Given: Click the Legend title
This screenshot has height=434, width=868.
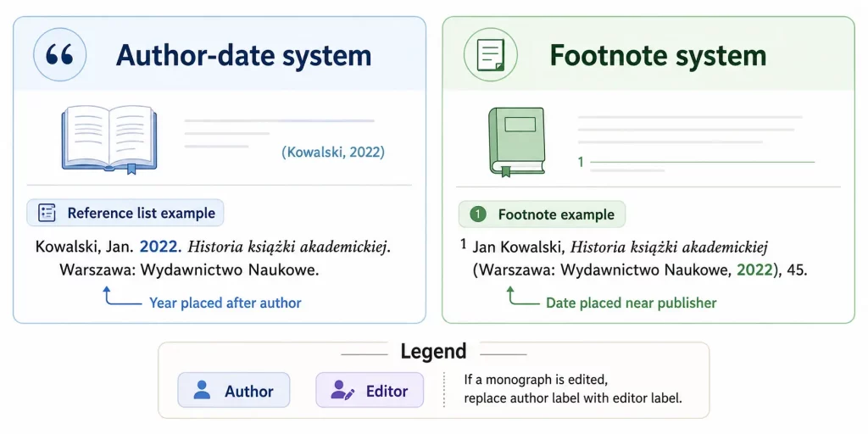Looking at the screenshot, I should tap(433, 351).
